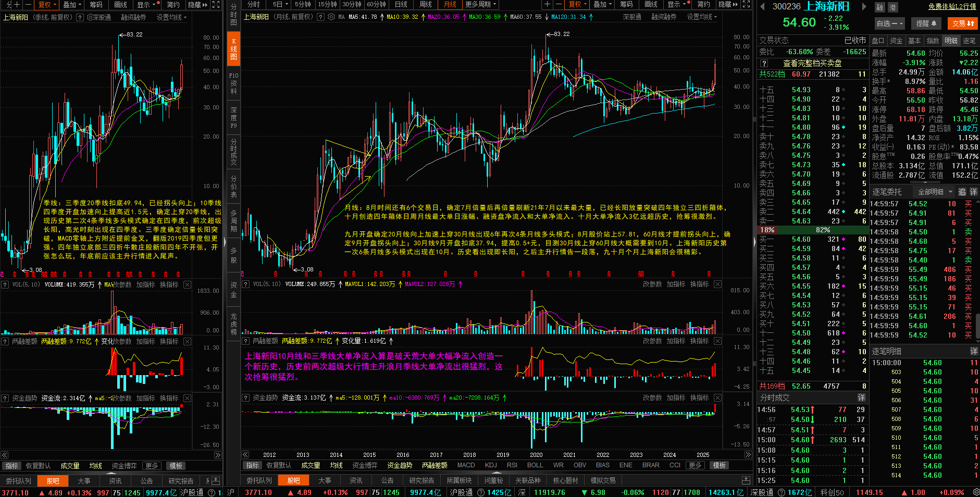Close the 资金趋势 panel on monthly chart
Screen dimensions: 980x497
click(717, 397)
